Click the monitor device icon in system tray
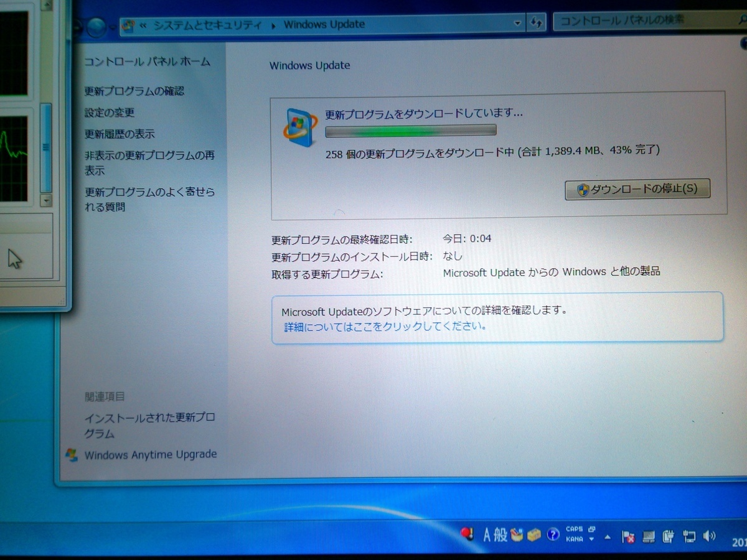Screen dimensions: 747x560 649,536
